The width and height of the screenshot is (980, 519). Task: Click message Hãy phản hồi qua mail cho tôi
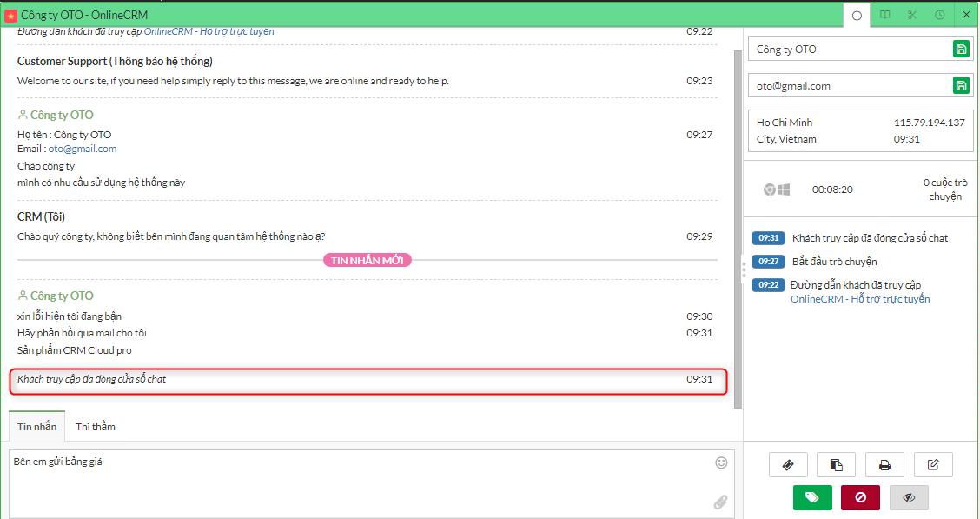coord(82,333)
